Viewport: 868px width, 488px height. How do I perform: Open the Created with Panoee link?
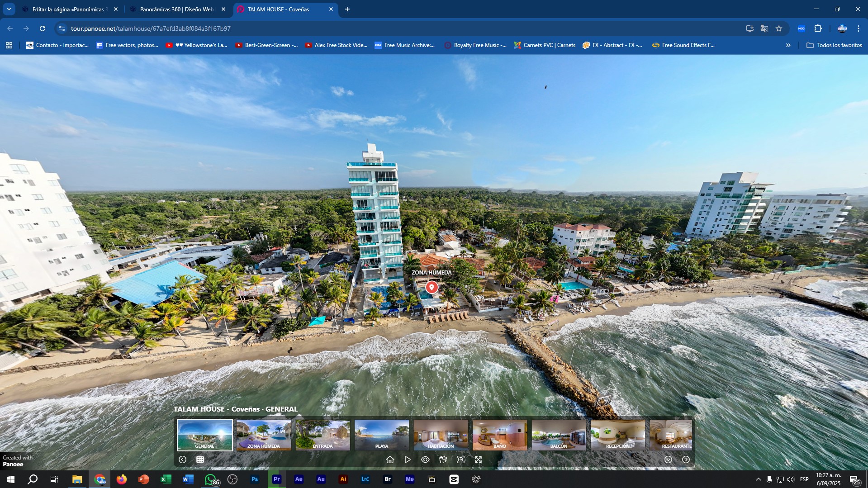click(17, 461)
